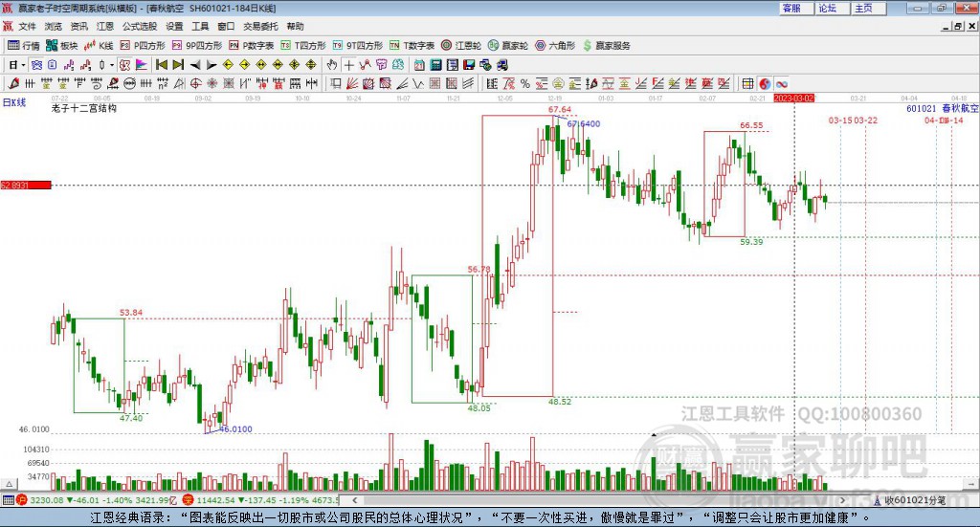Open the 江恩 menu

tap(104, 26)
